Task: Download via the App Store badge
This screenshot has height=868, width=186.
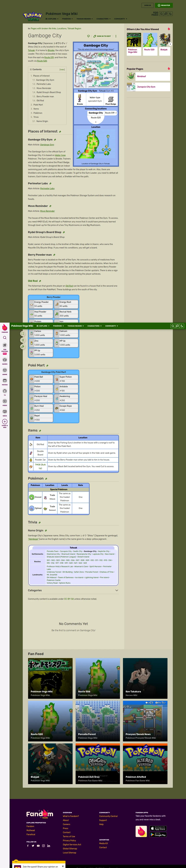Action: (158, 828)
